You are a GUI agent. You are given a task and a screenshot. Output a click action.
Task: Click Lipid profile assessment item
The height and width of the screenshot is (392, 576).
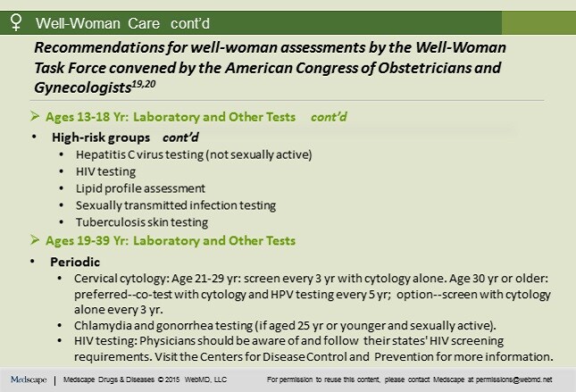pyautogui.click(x=140, y=188)
